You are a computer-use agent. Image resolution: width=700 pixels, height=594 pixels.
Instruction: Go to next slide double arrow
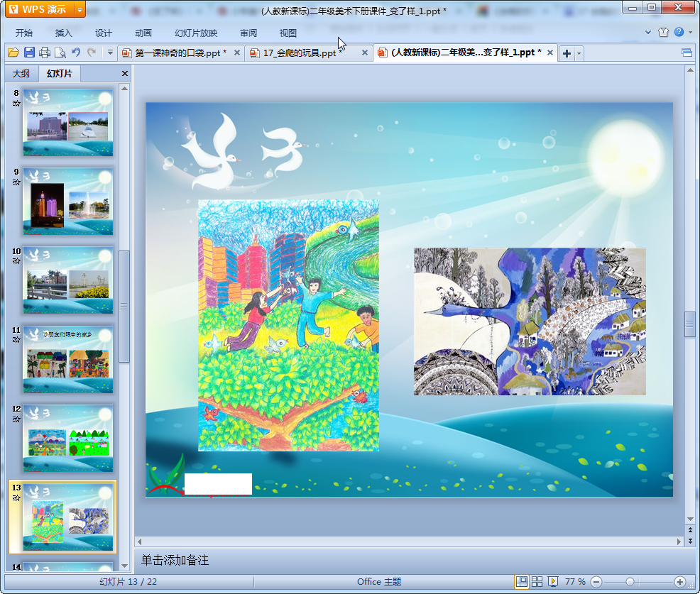(690, 541)
